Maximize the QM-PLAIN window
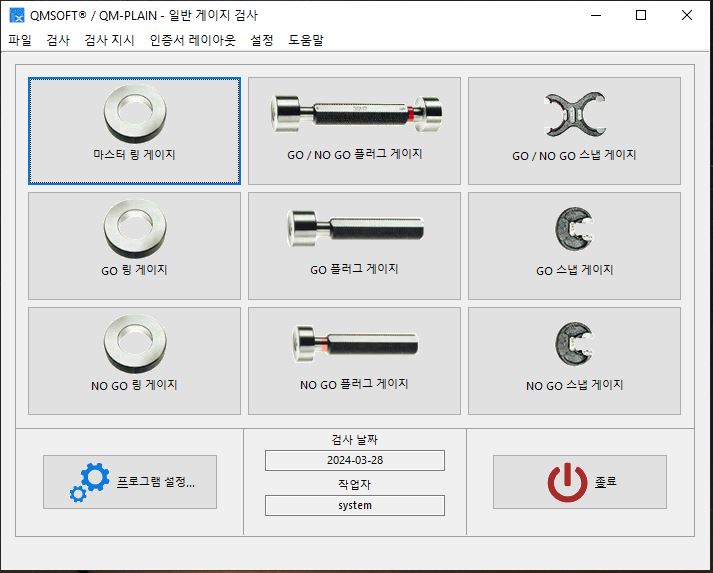The height and width of the screenshot is (573, 713). pos(641,15)
